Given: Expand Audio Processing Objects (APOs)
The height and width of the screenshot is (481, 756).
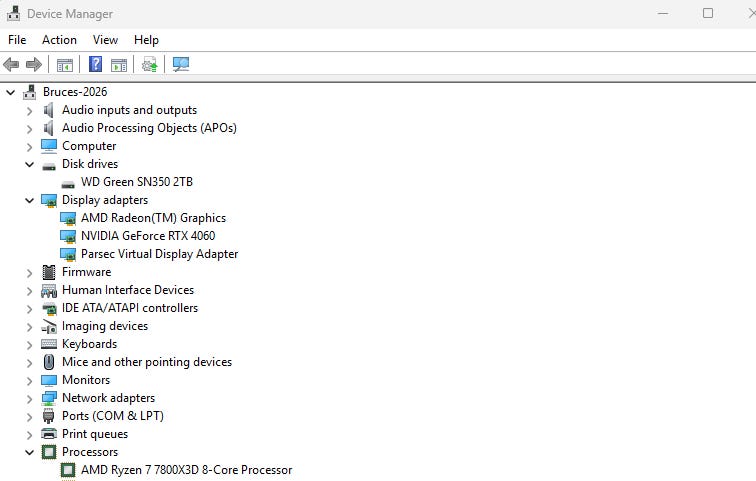Looking at the screenshot, I should (x=29, y=129).
